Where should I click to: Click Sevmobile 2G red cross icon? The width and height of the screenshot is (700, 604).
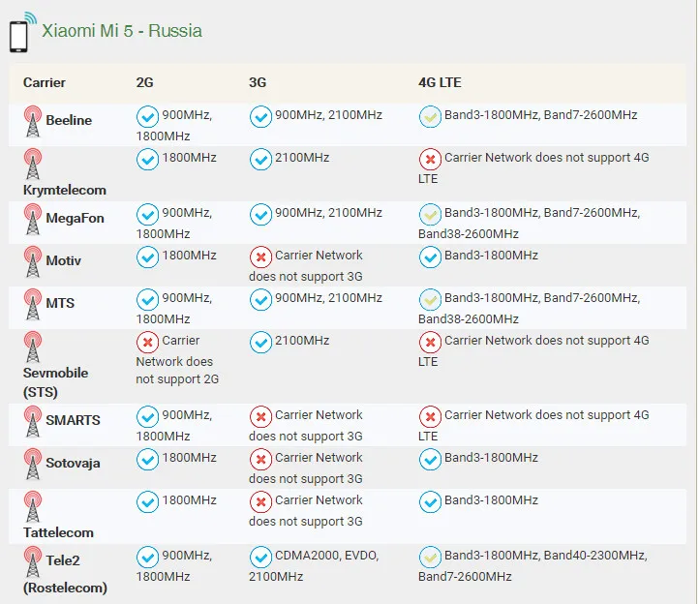pos(147,343)
